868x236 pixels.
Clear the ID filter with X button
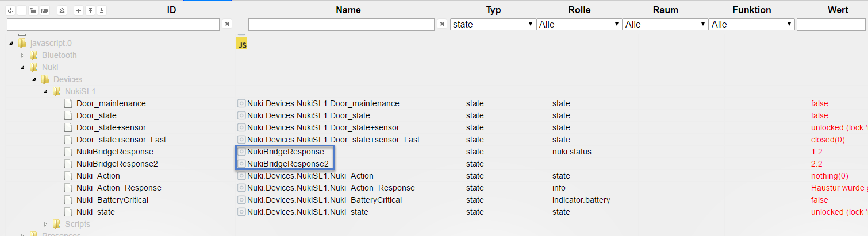click(x=227, y=24)
